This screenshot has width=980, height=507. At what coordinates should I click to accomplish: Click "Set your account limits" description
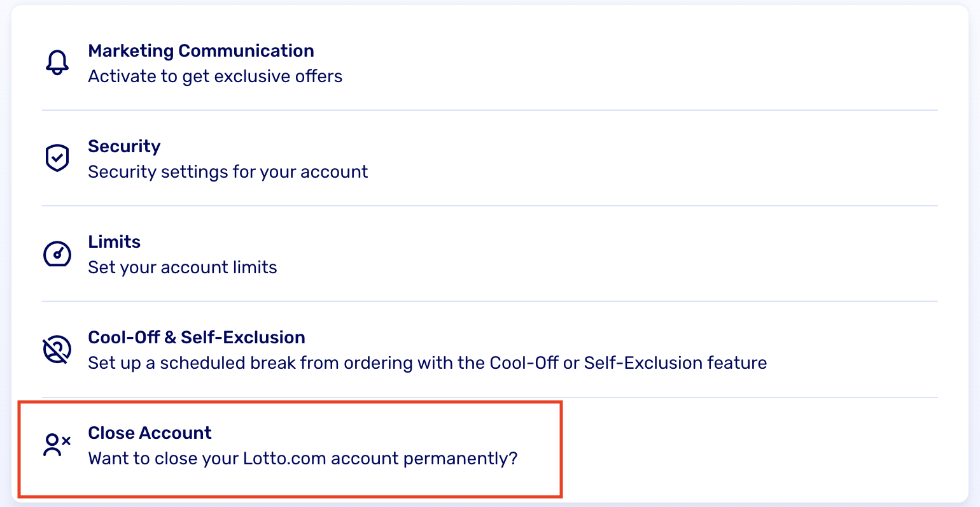point(183,268)
